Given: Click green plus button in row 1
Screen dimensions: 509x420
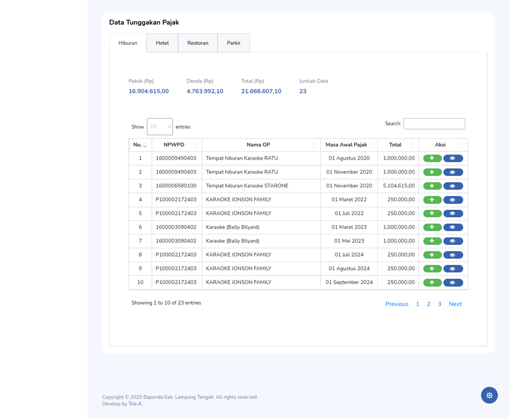Looking at the screenshot, I should click(432, 158).
